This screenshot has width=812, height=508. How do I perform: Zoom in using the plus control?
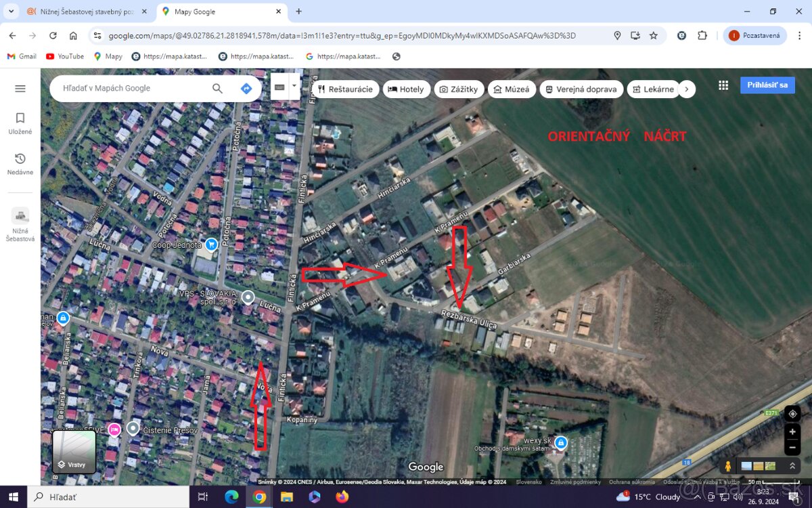click(x=792, y=431)
